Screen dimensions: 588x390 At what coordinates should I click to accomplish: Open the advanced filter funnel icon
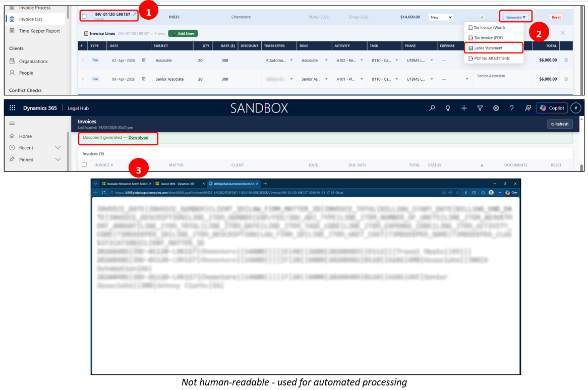tap(480, 108)
